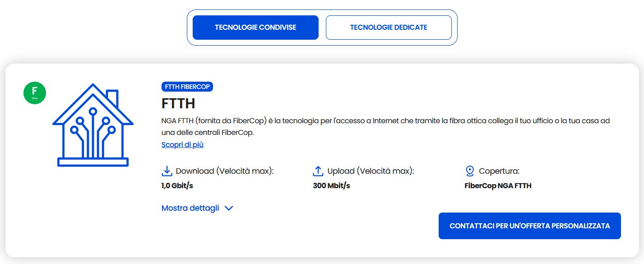Expand details via Mostra dettagli text
Screen dimensions: 644x264
coord(190,208)
